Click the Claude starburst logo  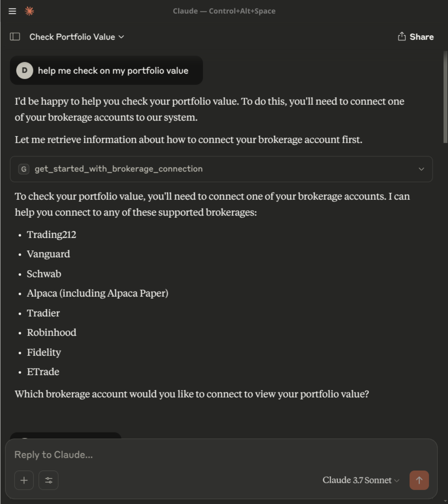point(29,11)
